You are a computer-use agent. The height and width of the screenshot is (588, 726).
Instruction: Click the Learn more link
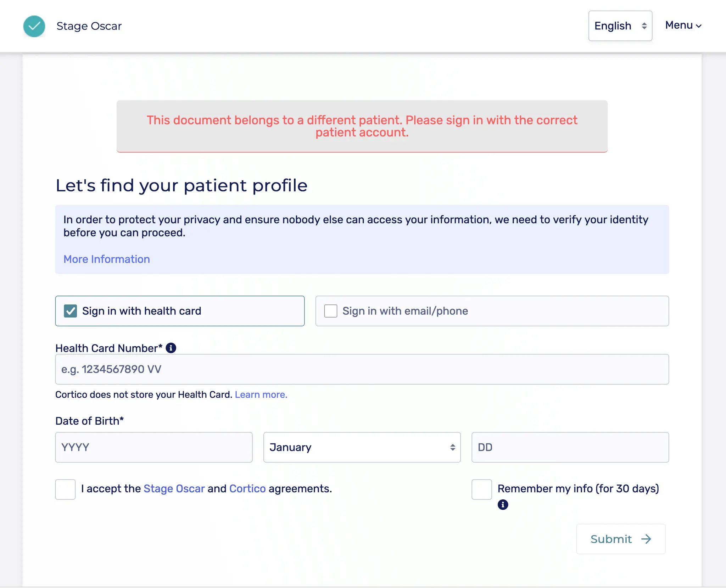point(261,394)
